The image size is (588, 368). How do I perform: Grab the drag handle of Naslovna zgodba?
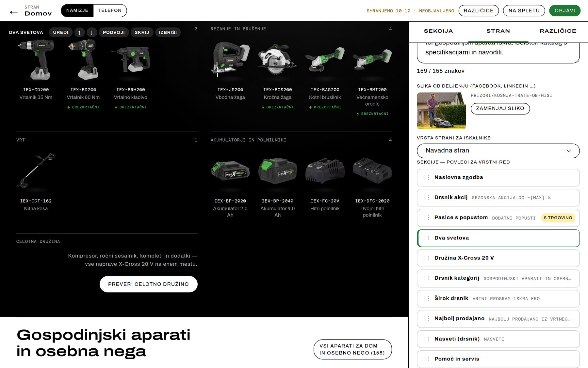click(426, 178)
